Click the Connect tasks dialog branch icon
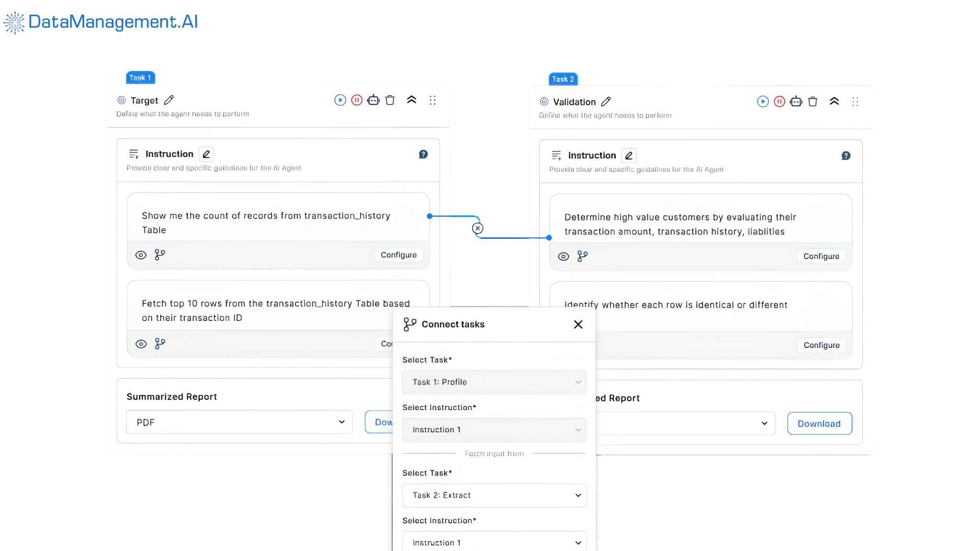The height and width of the screenshot is (551, 980). pyautogui.click(x=410, y=324)
